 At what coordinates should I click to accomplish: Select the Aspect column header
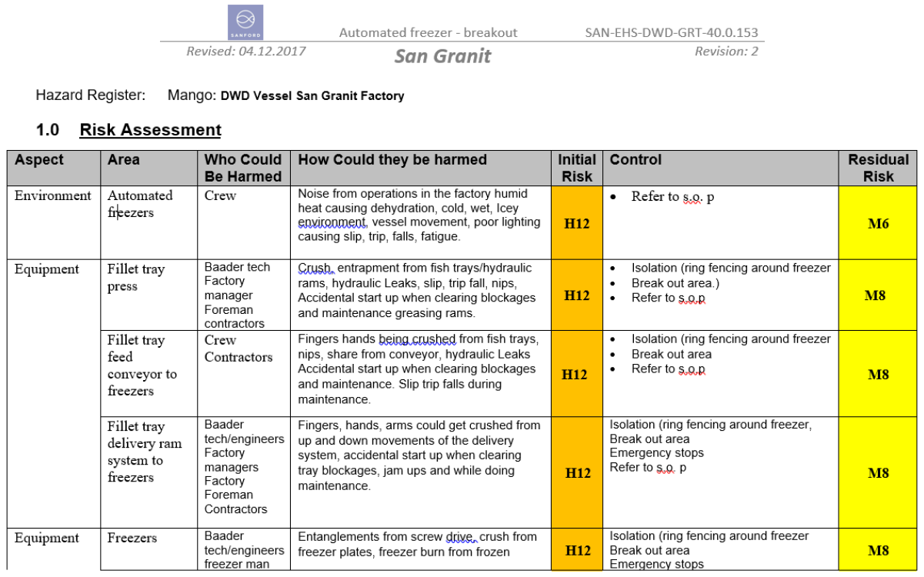click(39, 160)
